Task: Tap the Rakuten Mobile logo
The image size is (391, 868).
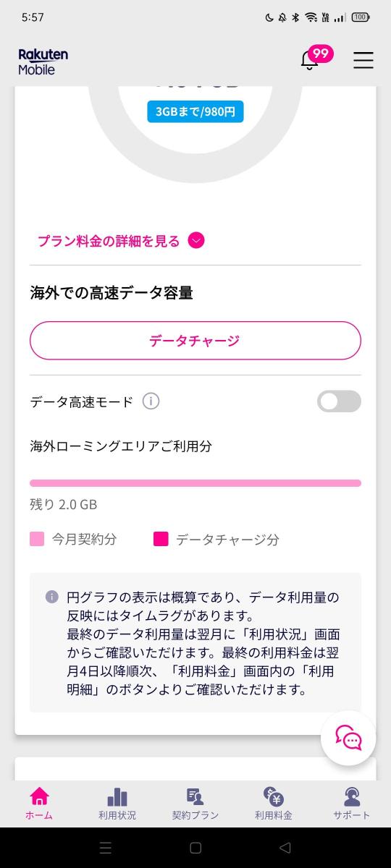Action: point(43,61)
